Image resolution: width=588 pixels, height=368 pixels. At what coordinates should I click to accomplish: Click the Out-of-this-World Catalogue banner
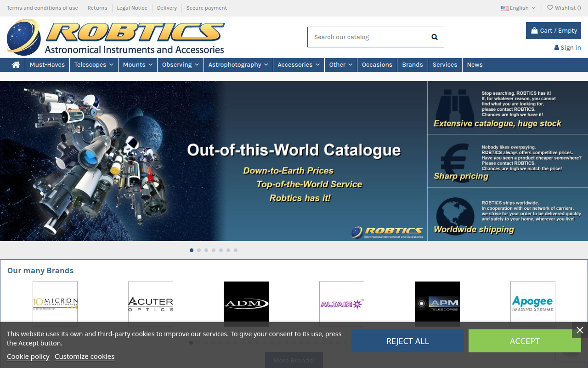[214, 161]
